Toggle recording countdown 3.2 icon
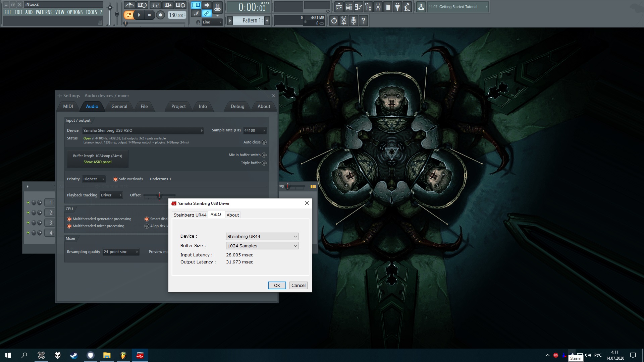Image resolution: width=644 pixels, height=362 pixels. pos(155,5)
